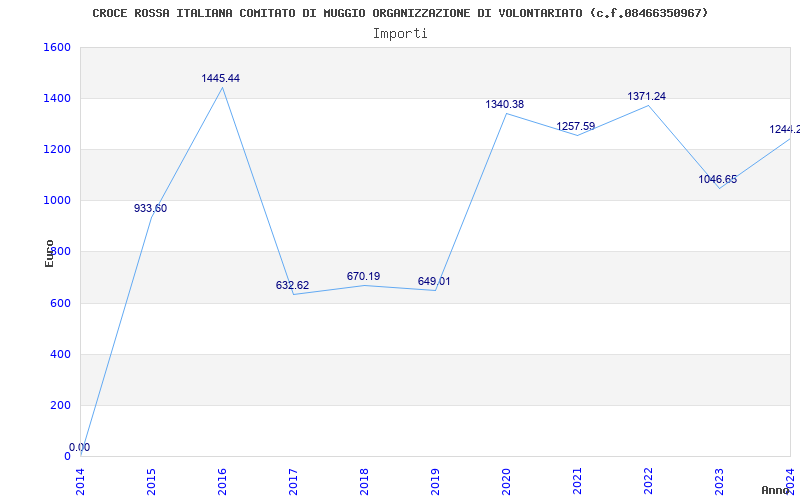Click the x-axis year 2016

(x=222, y=481)
